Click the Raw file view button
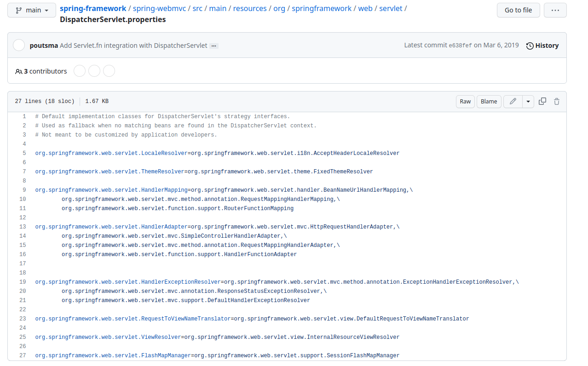This screenshot has height=366, width=588. [465, 101]
